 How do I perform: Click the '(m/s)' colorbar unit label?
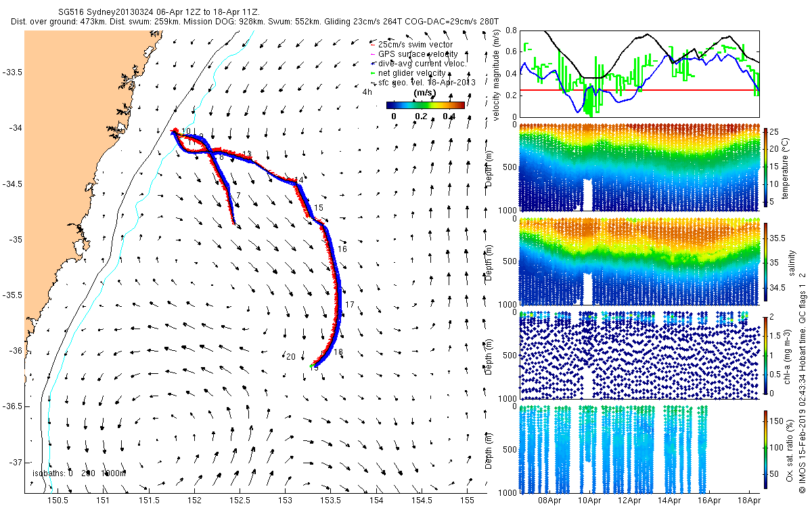(x=424, y=93)
